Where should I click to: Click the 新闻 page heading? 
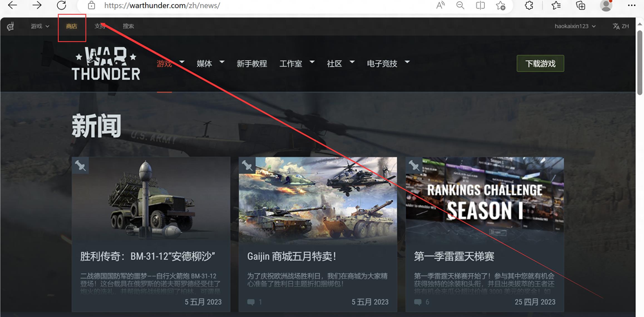tap(96, 126)
